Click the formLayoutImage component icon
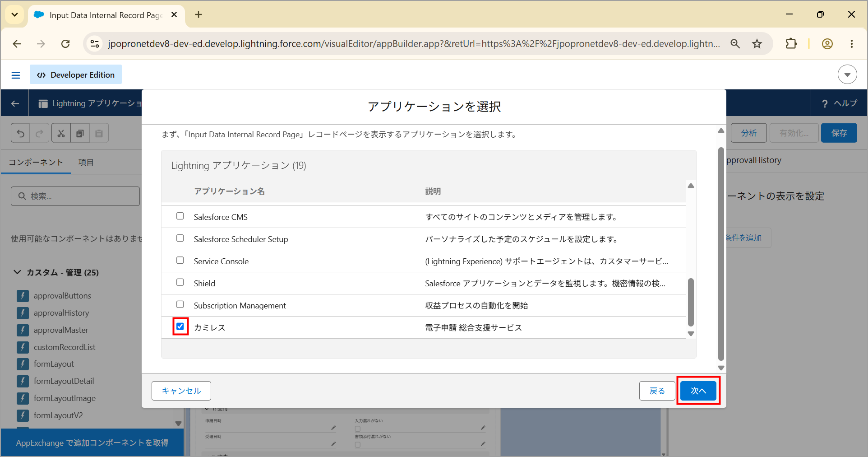 [23, 398]
